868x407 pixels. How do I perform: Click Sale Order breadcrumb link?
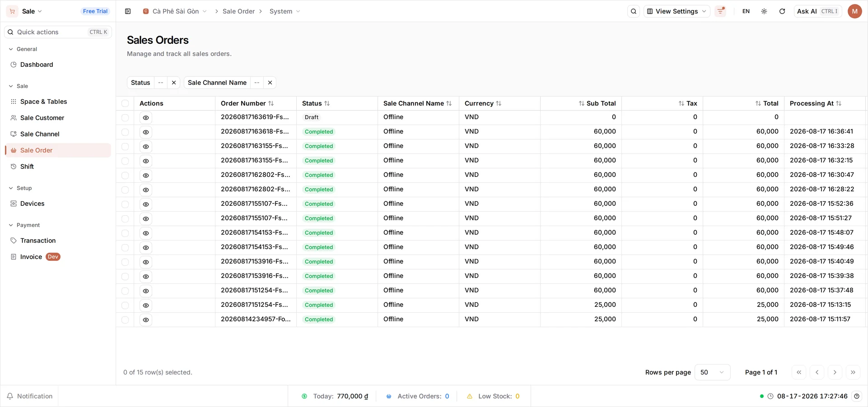click(x=238, y=11)
